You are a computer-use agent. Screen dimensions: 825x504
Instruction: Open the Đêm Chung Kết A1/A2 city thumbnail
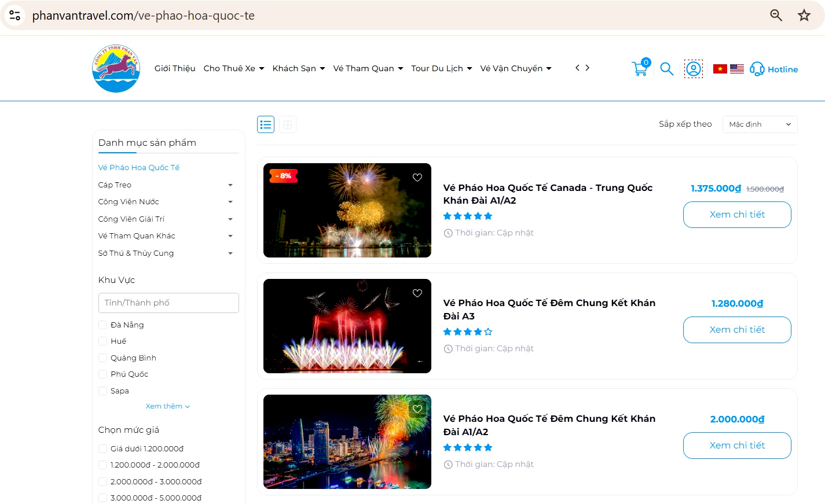click(347, 442)
